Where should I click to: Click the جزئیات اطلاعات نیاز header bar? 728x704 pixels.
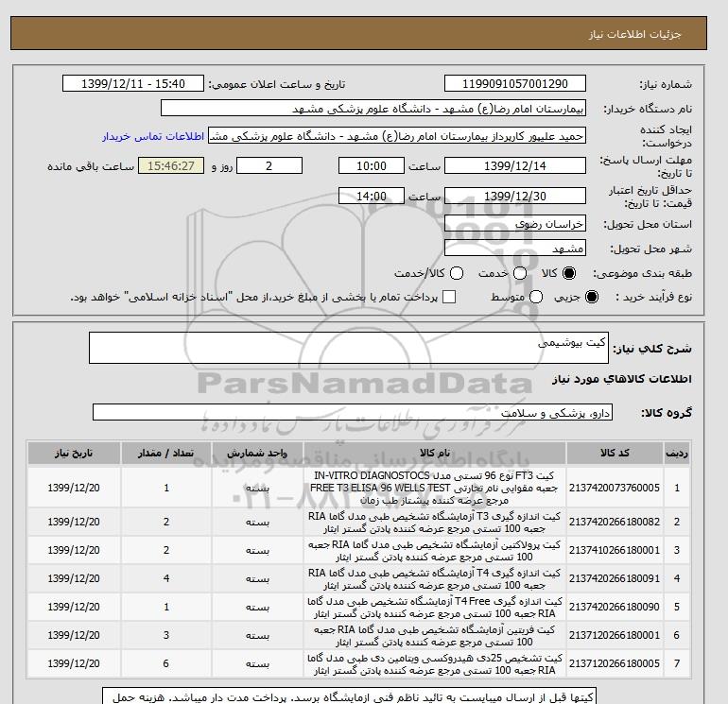click(358, 33)
